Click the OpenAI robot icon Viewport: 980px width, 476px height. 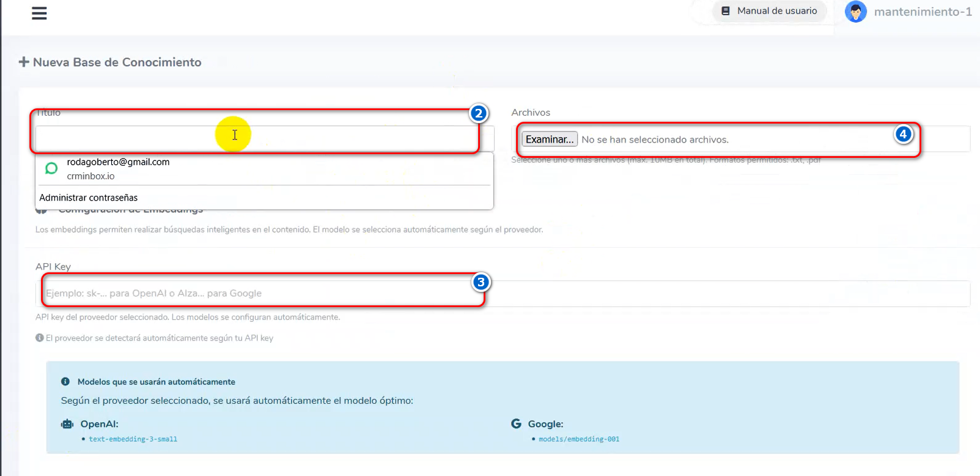[x=67, y=424]
